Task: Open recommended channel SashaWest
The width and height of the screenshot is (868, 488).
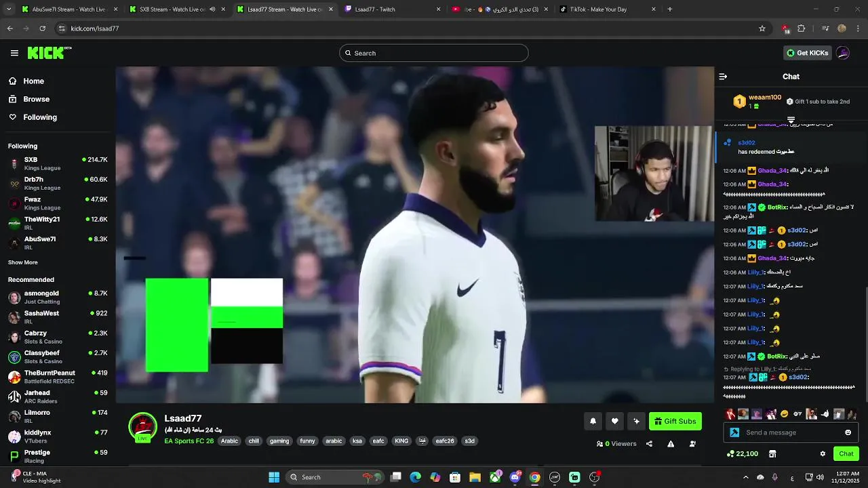Action: [x=58, y=317]
